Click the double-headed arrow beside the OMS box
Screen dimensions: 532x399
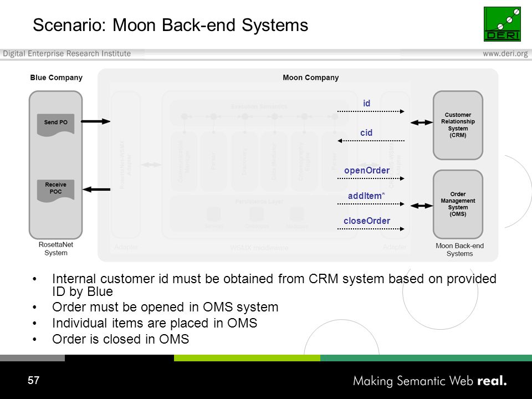[x=421, y=206]
